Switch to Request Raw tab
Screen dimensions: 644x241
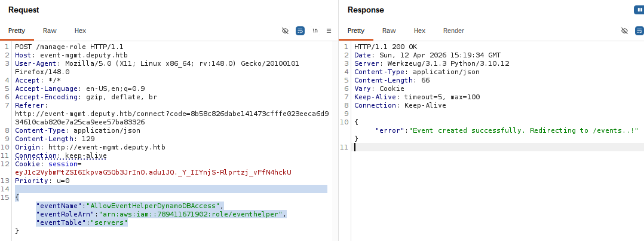click(x=50, y=30)
